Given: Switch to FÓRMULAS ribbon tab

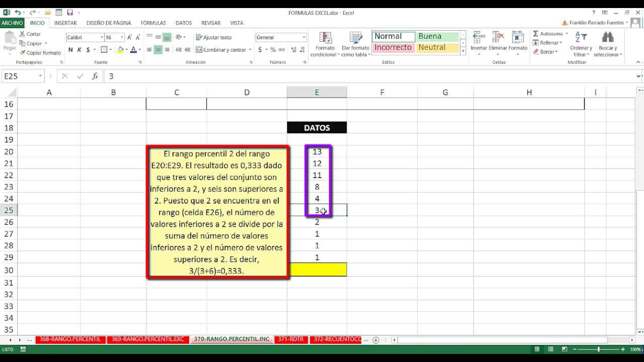Looking at the screenshot, I should pyautogui.click(x=153, y=23).
